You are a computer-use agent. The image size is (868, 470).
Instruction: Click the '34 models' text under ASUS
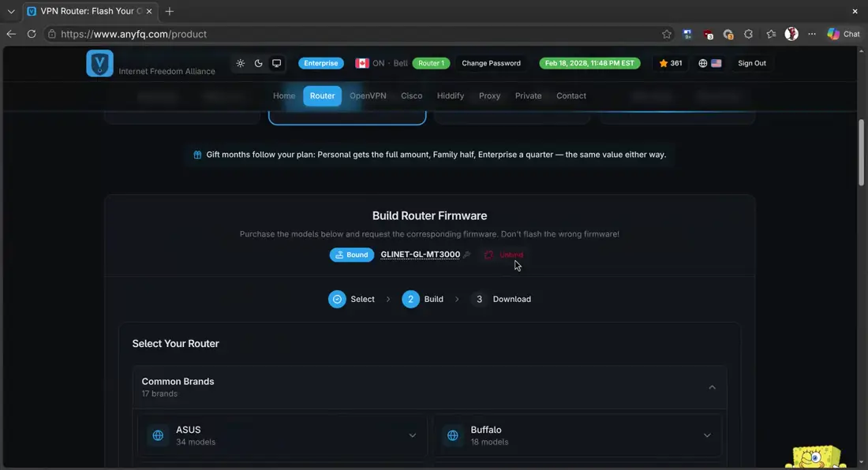click(196, 442)
